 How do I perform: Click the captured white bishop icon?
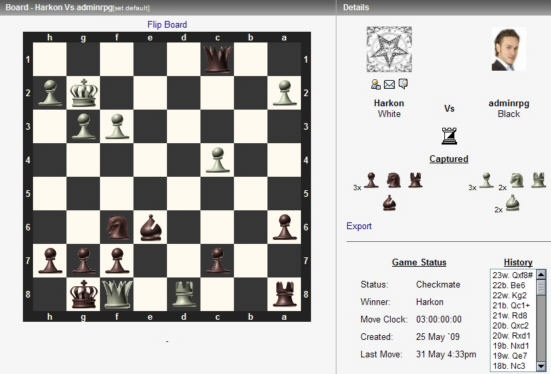click(x=512, y=203)
